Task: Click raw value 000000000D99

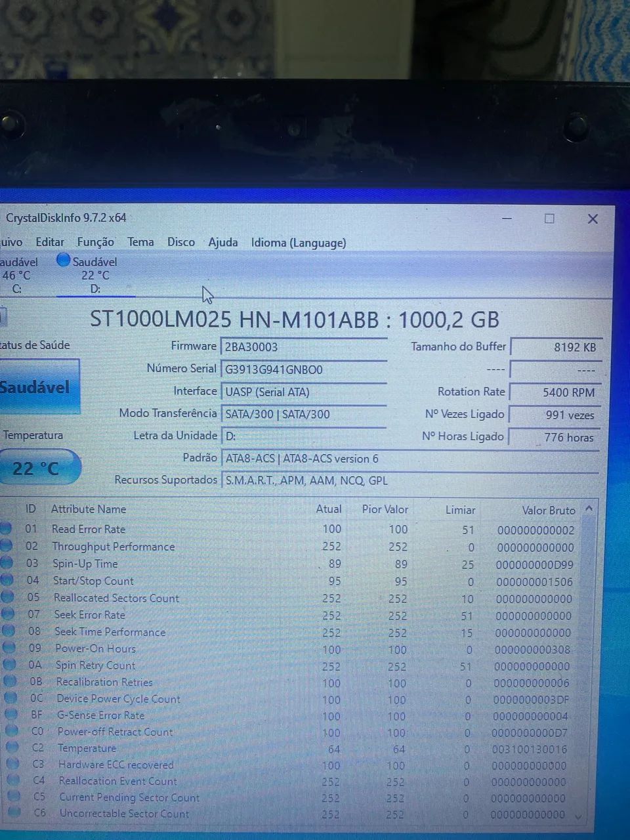Action: (534, 564)
